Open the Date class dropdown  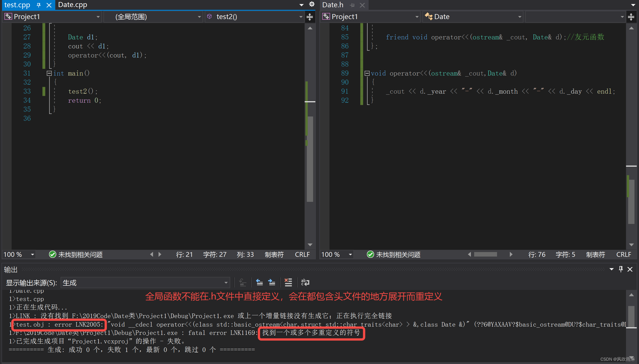click(473, 17)
